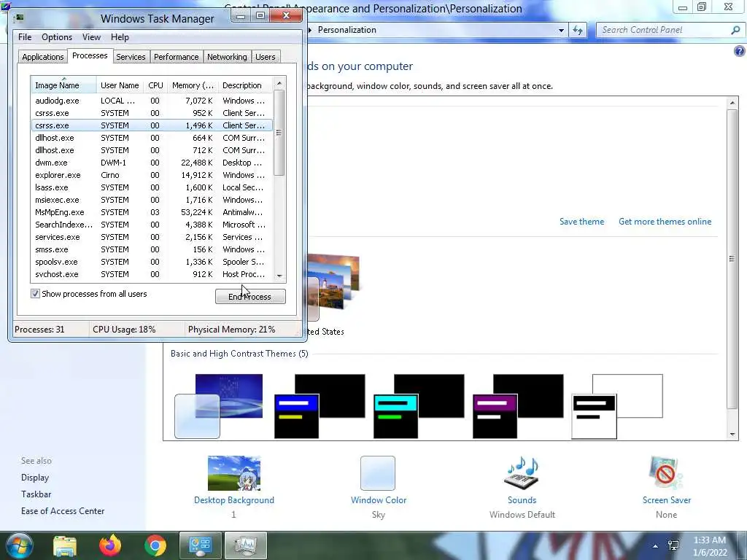
Task: Open the Taskbar link under See also
Action: 36,494
